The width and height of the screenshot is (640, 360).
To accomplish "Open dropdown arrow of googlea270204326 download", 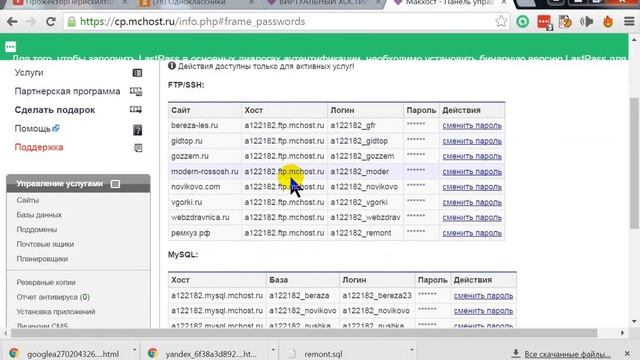I will (x=134, y=350).
